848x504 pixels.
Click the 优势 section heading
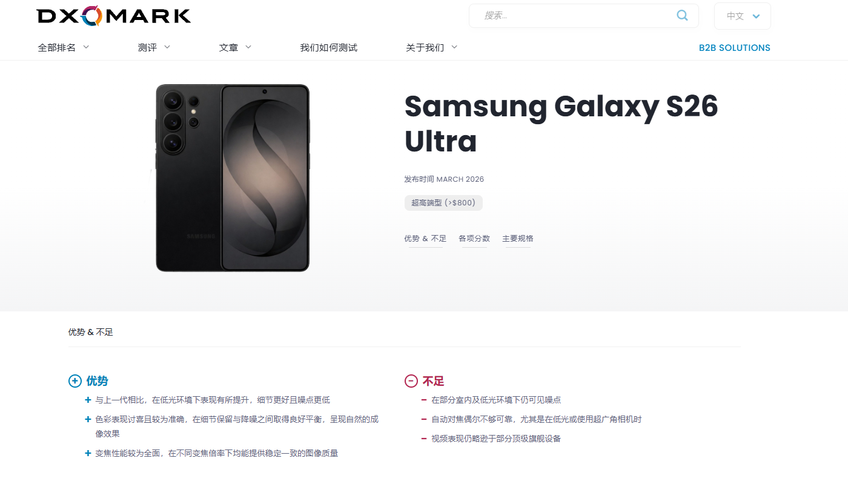click(97, 381)
